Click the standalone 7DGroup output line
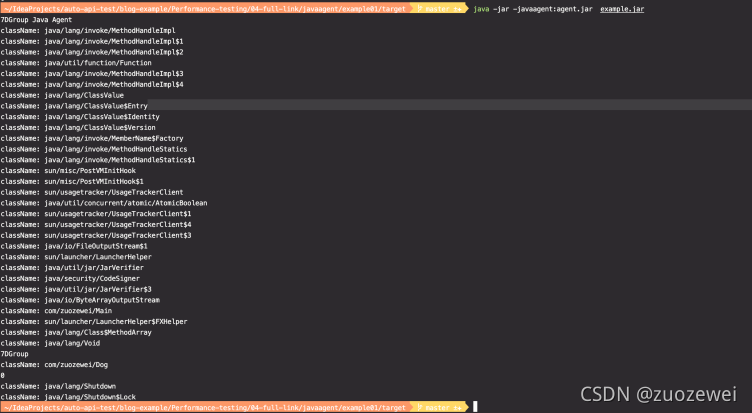Viewport: 752px width, 413px height. [14, 354]
